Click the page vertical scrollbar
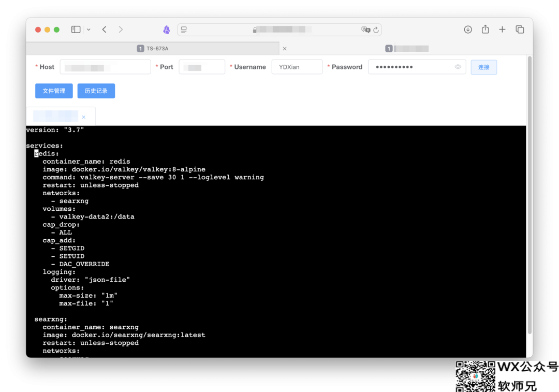Image resolution: width=559 pixels, height=392 pixels. tap(530, 194)
